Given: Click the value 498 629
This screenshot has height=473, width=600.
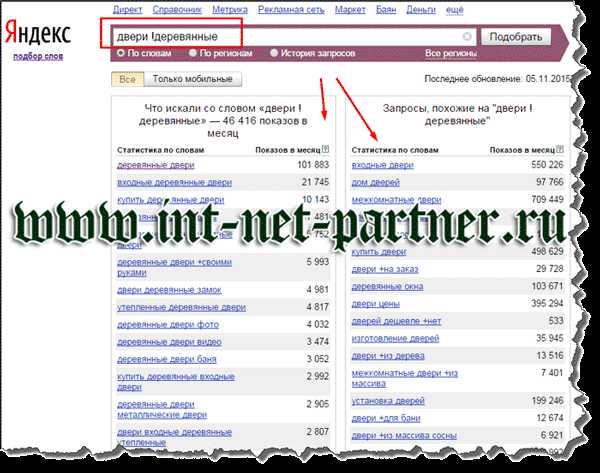Looking at the screenshot, I should pyautogui.click(x=547, y=251).
